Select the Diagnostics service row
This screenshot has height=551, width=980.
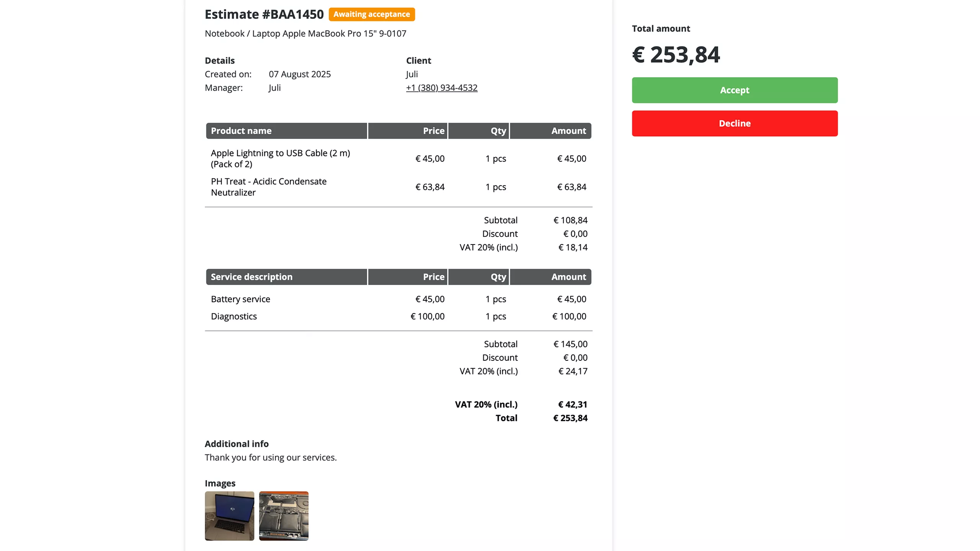[x=234, y=316]
